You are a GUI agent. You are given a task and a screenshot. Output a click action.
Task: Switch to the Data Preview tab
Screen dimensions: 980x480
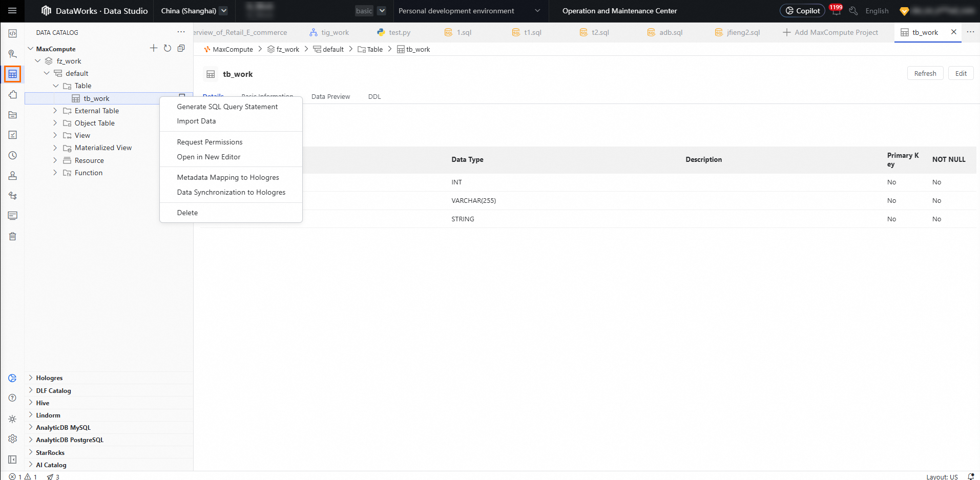330,96
